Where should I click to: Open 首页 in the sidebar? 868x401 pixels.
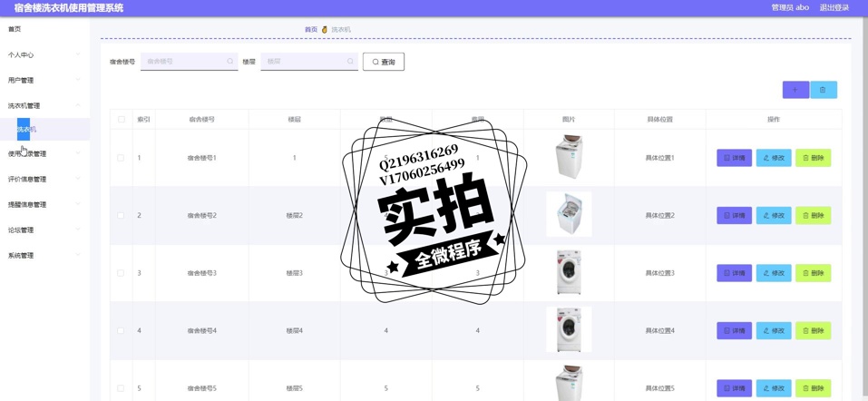(x=15, y=29)
